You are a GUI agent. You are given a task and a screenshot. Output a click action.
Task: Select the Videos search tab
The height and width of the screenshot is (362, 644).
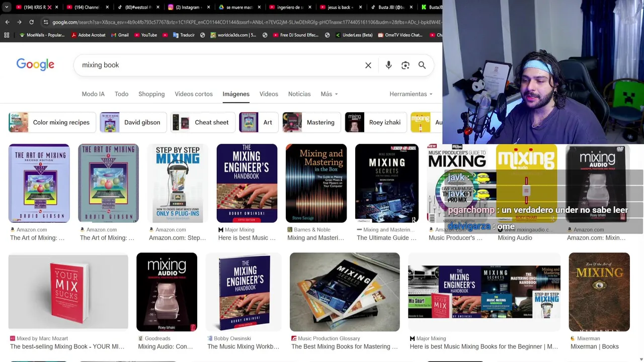269,94
